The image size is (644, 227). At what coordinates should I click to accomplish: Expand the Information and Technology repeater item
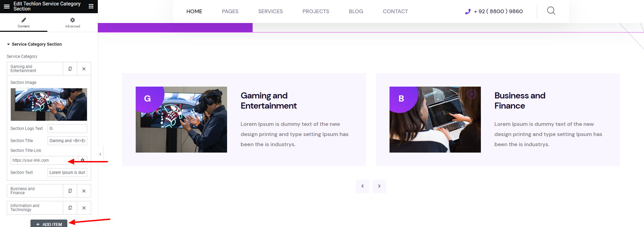pyautogui.click(x=34, y=208)
